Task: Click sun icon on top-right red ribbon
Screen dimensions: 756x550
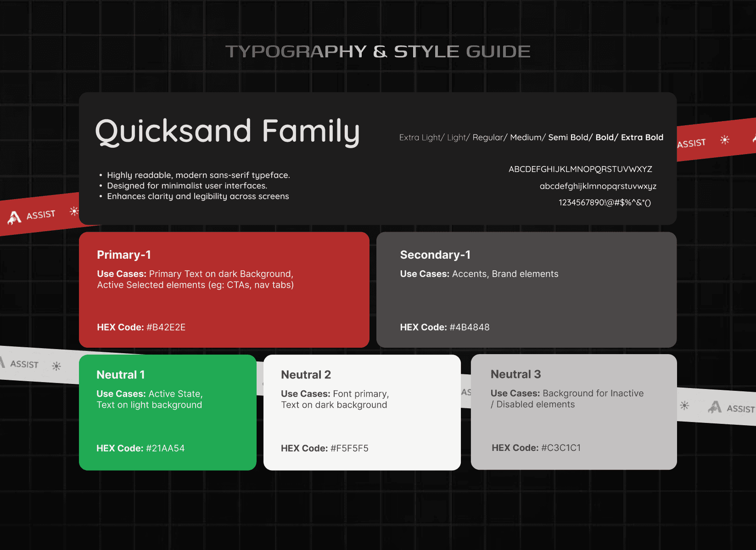Action: pos(725,140)
